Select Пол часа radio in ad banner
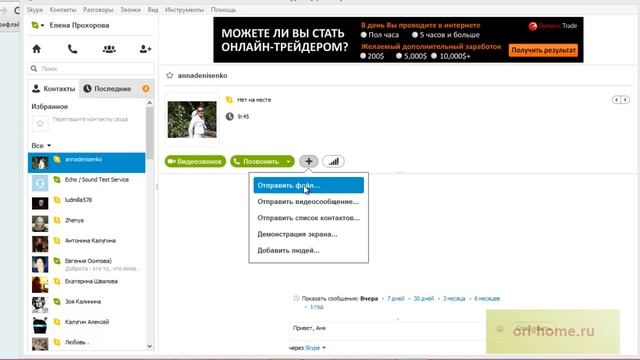The height and width of the screenshot is (360, 640). tap(364, 35)
